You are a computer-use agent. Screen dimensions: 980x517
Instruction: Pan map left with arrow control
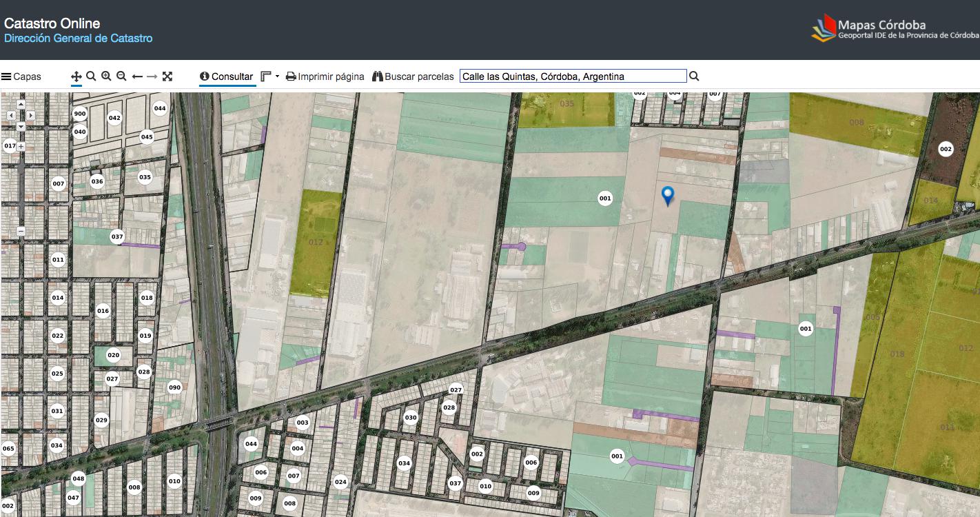[11, 115]
